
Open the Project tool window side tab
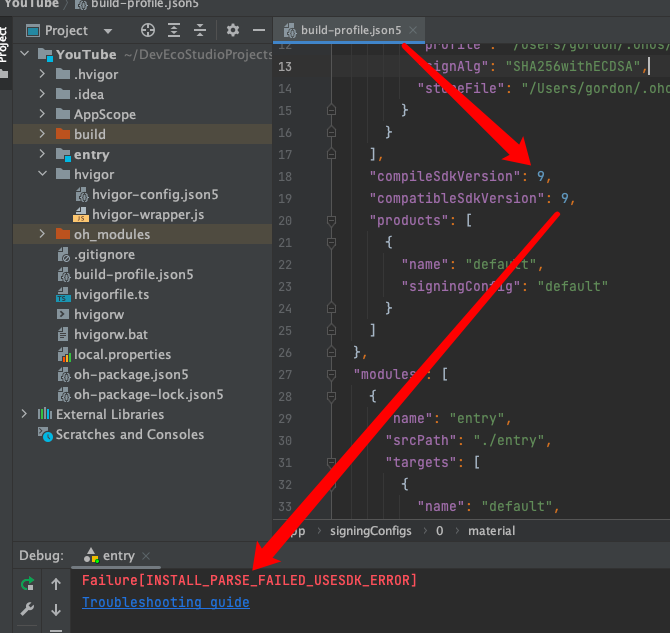tap(4, 51)
